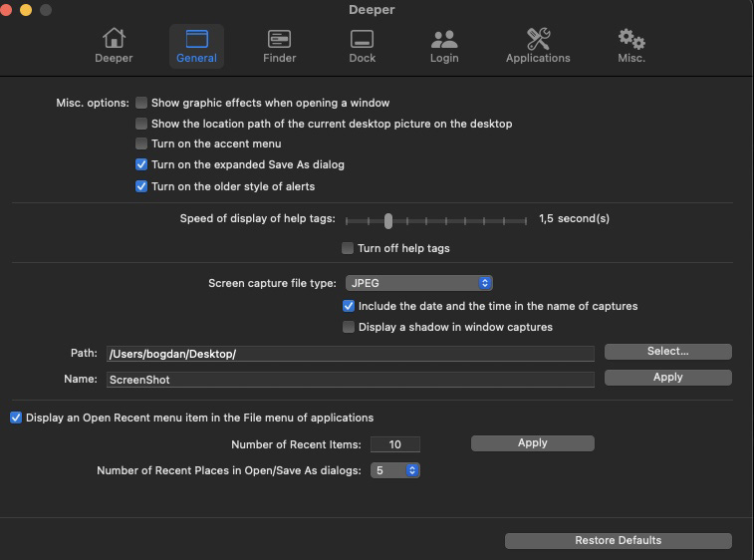Uncheck include date and time in captures

349,306
